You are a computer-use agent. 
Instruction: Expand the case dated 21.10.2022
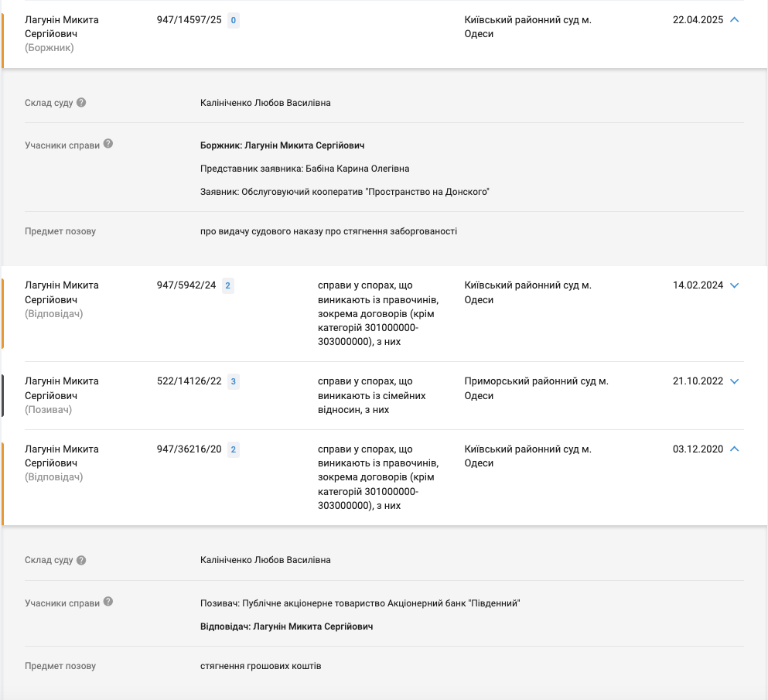tap(734, 381)
